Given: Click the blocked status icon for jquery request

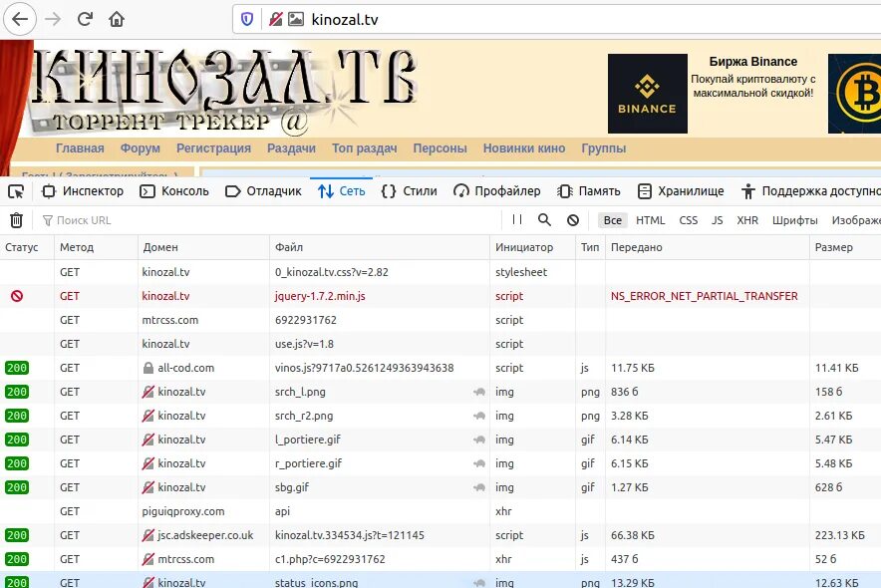Looking at the screenshot, I should (17, 296).
